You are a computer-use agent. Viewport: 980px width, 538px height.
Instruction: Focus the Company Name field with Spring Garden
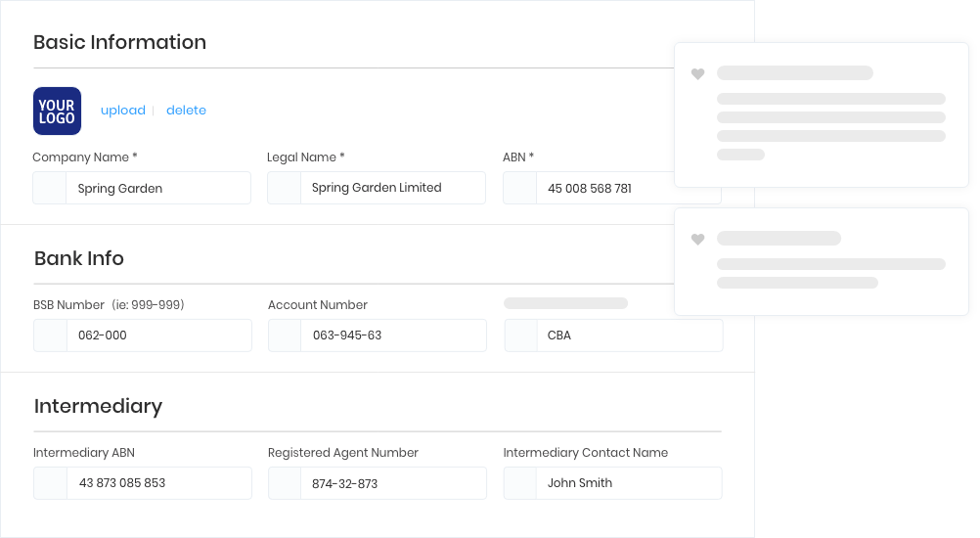tap(142, 188)
